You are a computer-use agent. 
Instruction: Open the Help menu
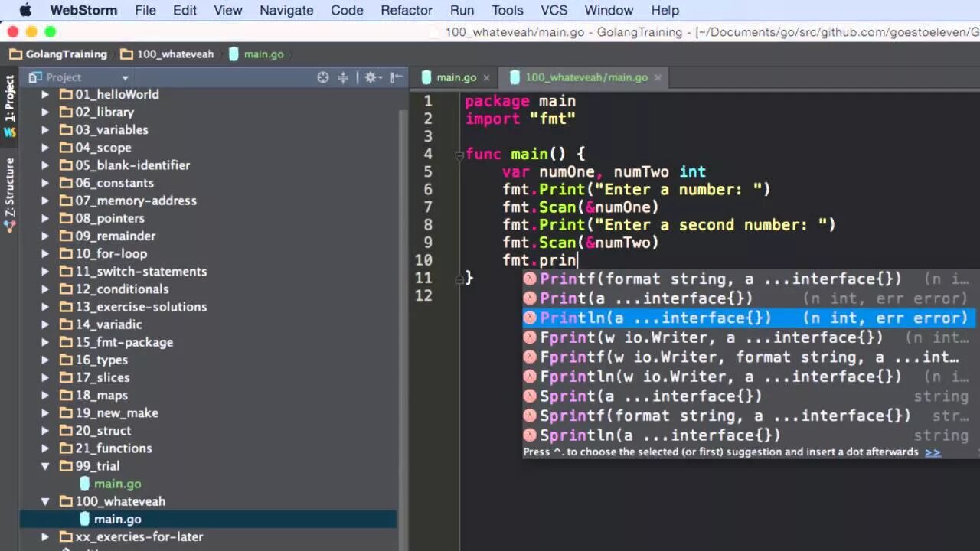click(665, 10)
